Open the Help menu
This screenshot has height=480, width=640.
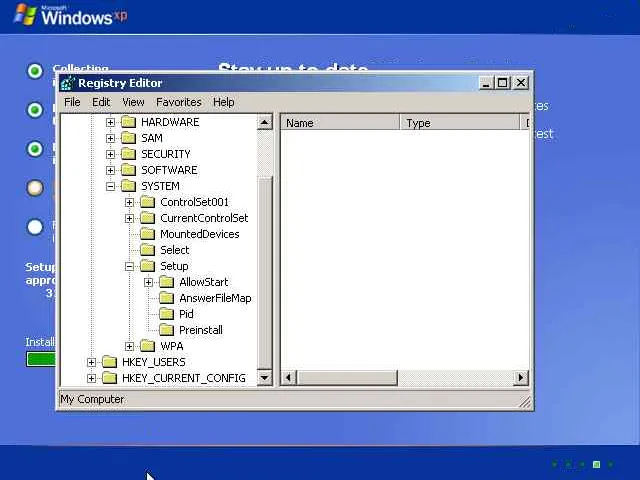tap(224, 102)
